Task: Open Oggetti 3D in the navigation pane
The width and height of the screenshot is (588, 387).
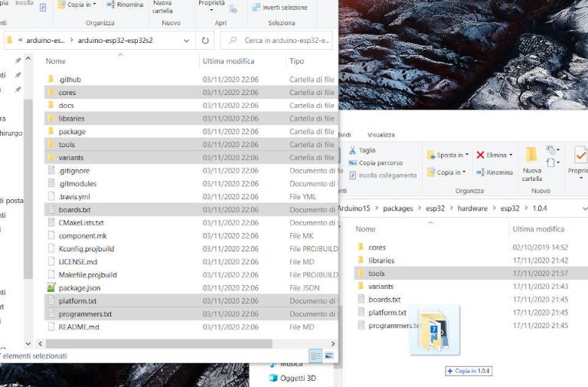Action: (x=297, y=378)
